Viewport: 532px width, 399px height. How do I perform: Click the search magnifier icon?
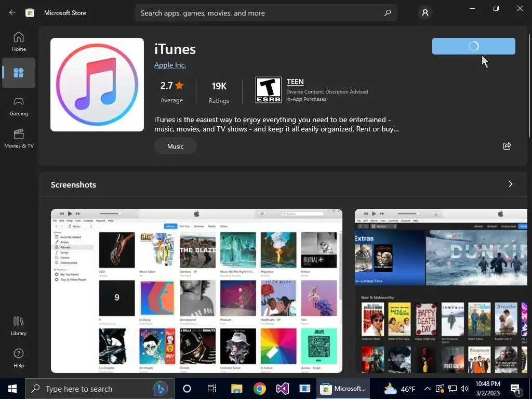click(x=388, y=13)
